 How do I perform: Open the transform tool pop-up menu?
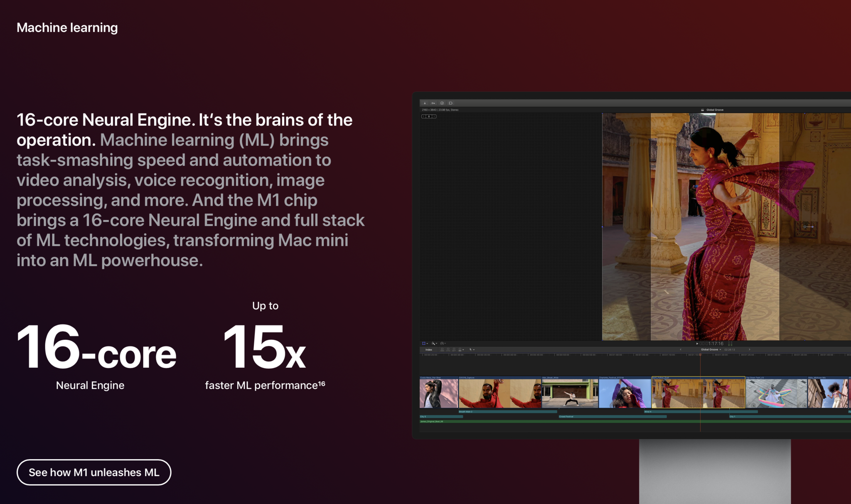point(425,344)
